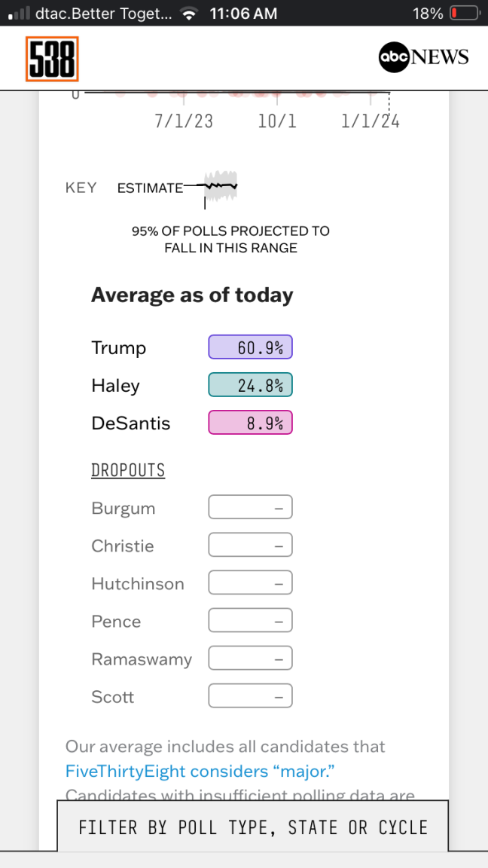
Task: Tap the 10/1 date axis label
Action: click(x=277, y=121)
